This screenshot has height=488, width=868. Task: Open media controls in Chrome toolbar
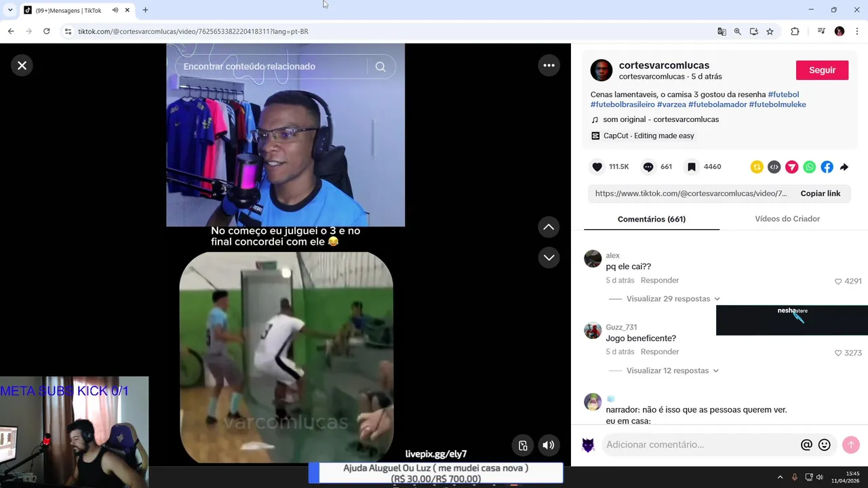click(821, 31)
